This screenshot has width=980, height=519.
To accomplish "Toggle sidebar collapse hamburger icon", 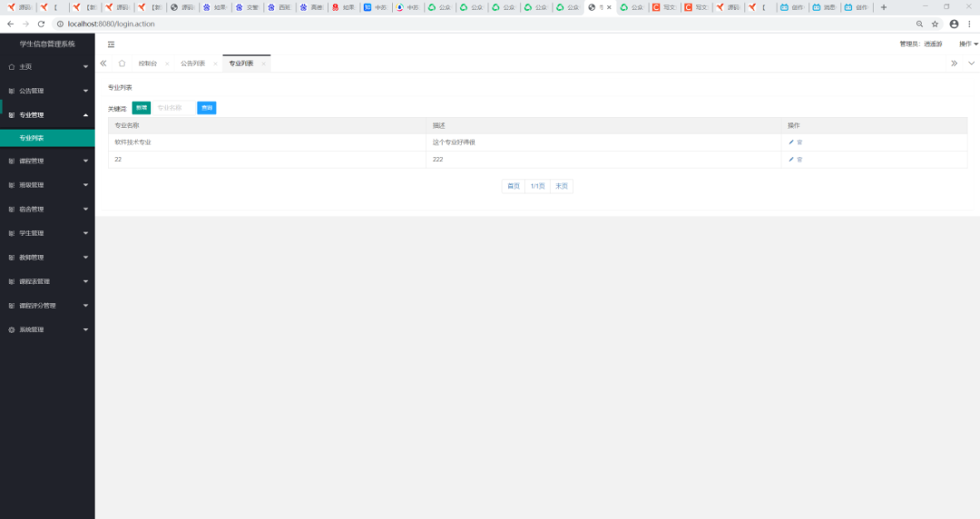I will 112,44.
